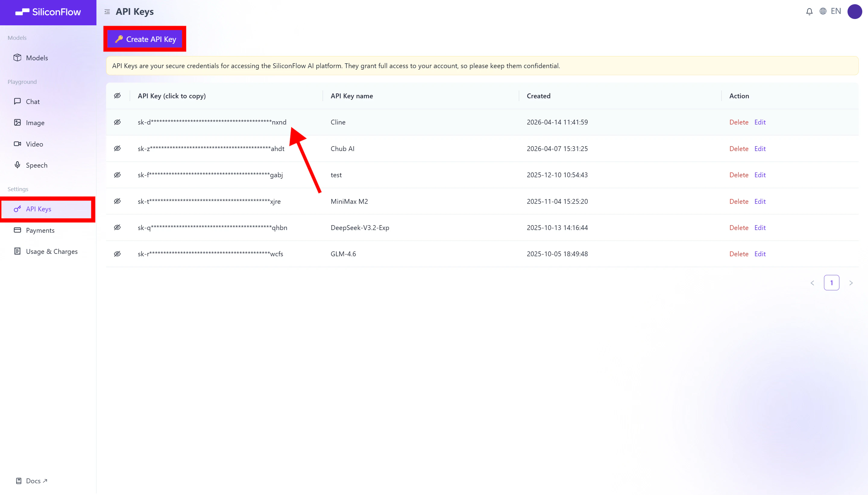This screenshot has height=495, width=868.
Task: Toggle visibility of all API keys in header
Action: click(117, 96)
